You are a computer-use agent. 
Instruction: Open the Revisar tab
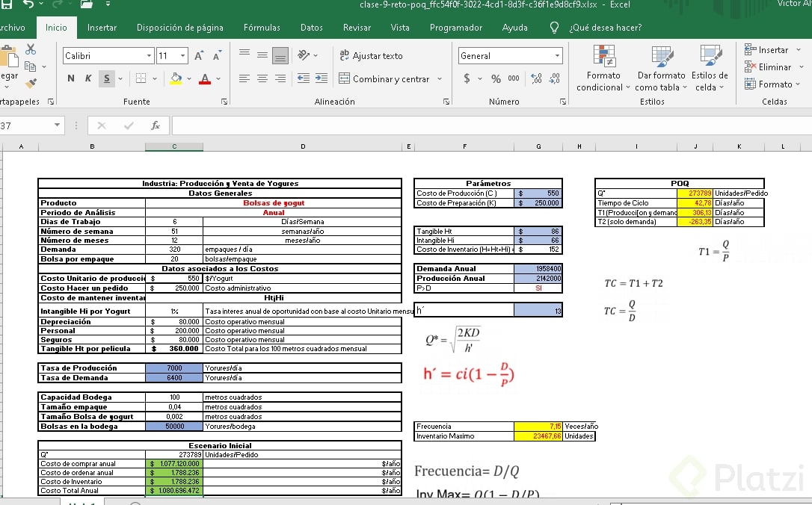(x=357, y=28)
